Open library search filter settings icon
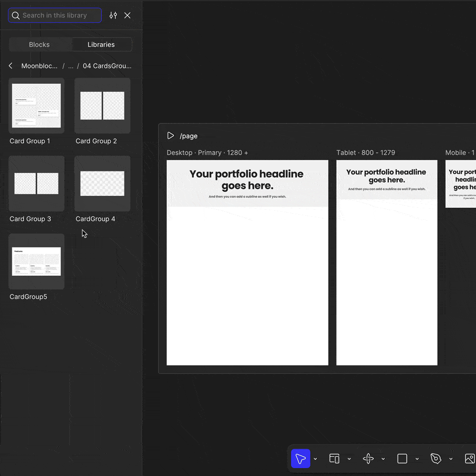Viewport: 476px width, 476px height. click(113, 15)
